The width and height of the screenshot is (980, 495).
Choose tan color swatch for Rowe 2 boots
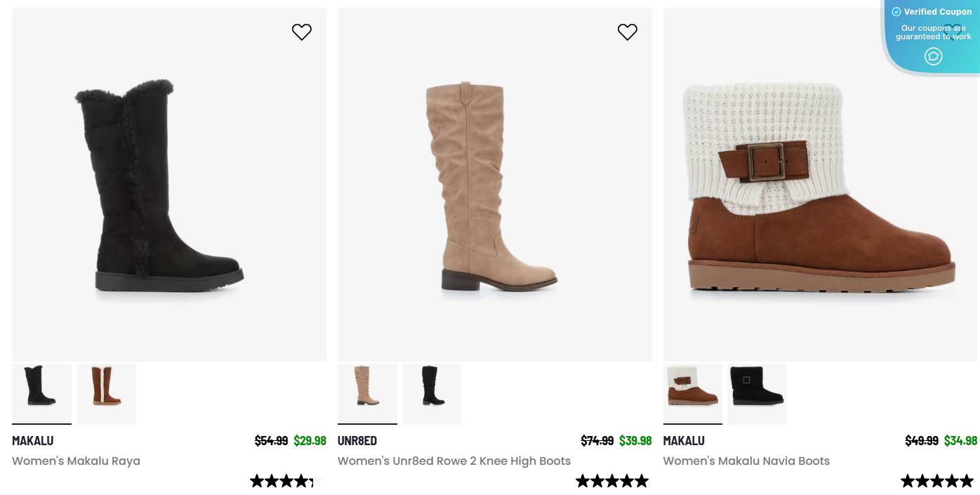367,393
